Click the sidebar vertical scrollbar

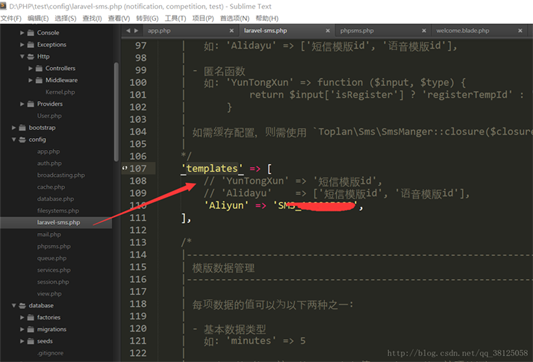click(116, 111)
